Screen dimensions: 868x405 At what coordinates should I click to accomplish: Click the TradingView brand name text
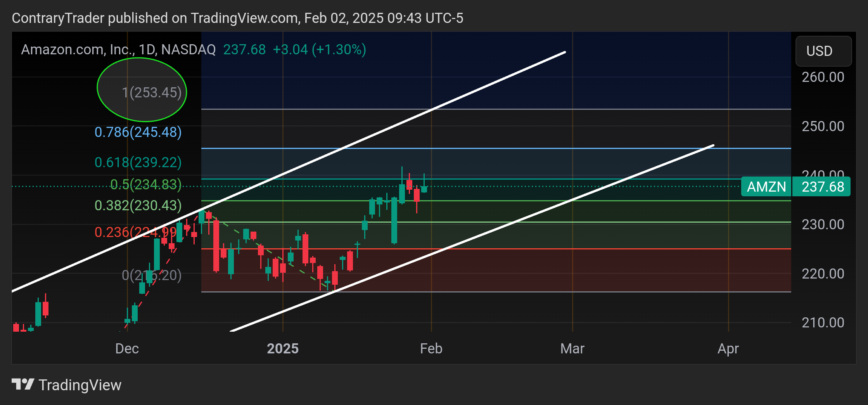tap(80, 385)
